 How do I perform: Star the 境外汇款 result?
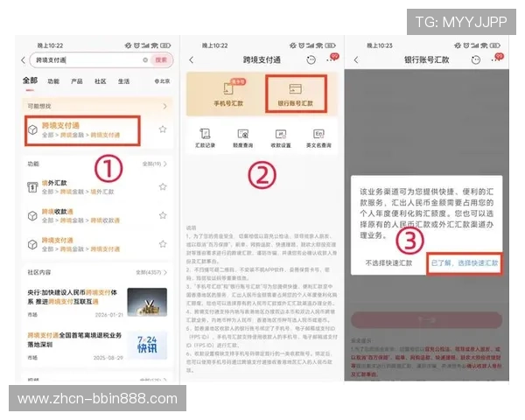point(163,187)
